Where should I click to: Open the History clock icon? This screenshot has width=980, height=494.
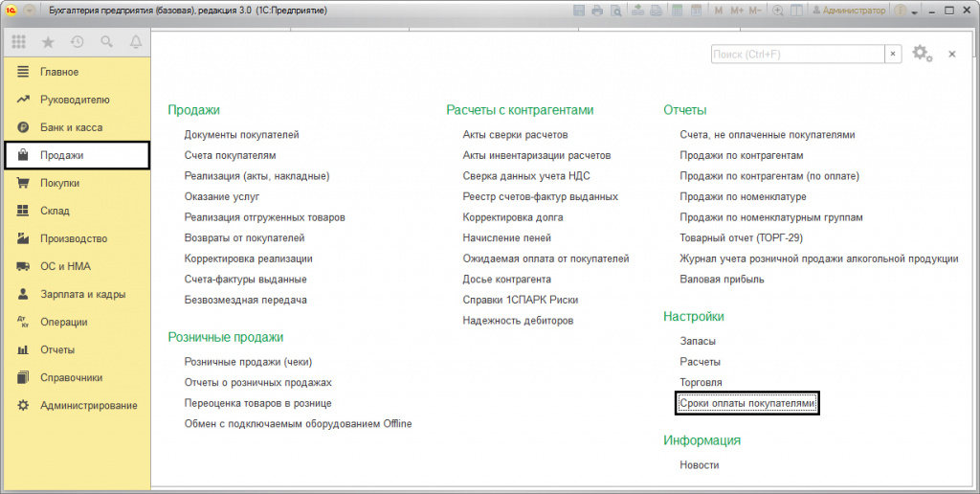(x=77, y=43)
